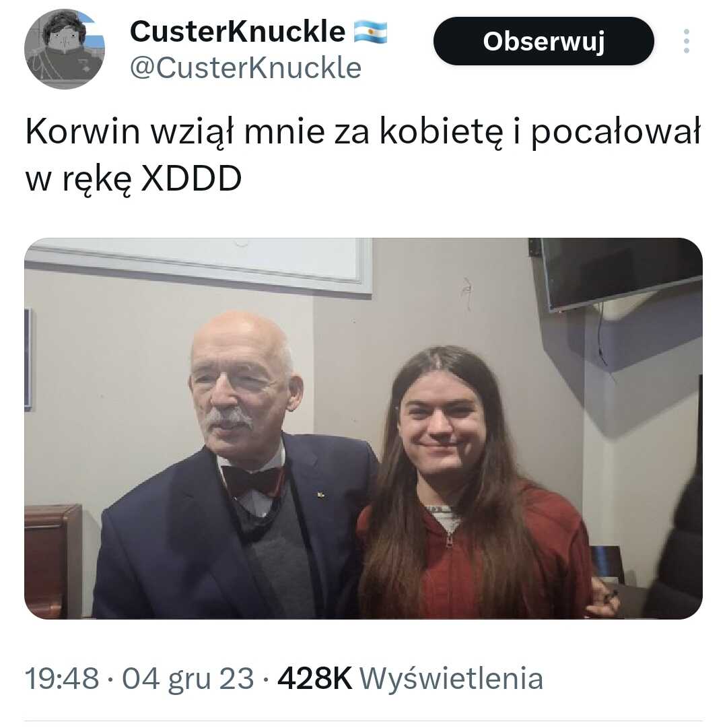Screen dimensions: 727x728
Task: Click the date 04 gru 23
Action: 188,680
